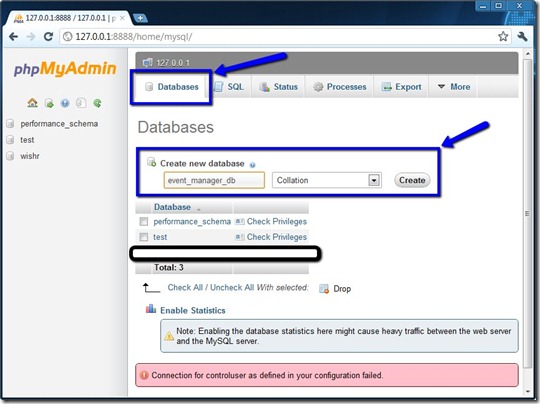Click the documentation page icon in sidebar

[x=81, y=103]
